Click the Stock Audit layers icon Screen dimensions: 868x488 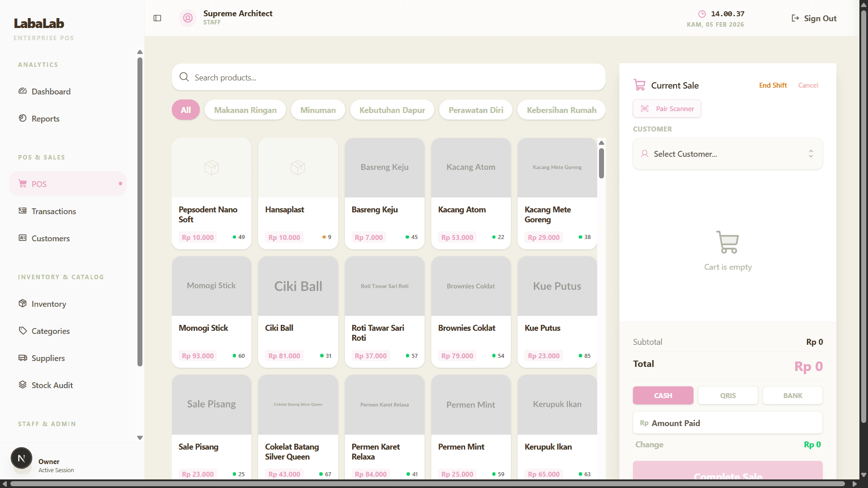pos(23,385)
